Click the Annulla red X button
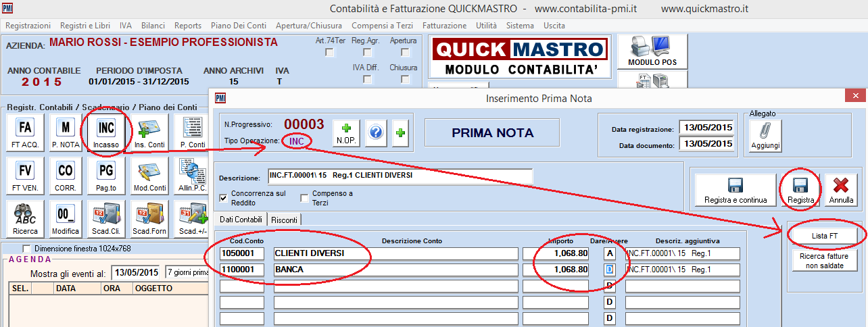This screenshot has width=868, height=327. [842, 190]
